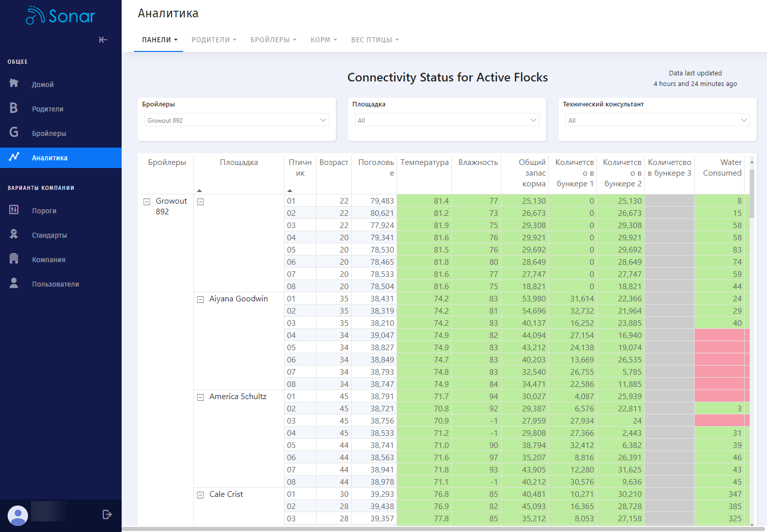
Task: Open the Площадка filter dropdown
Action: coord(447,120)
